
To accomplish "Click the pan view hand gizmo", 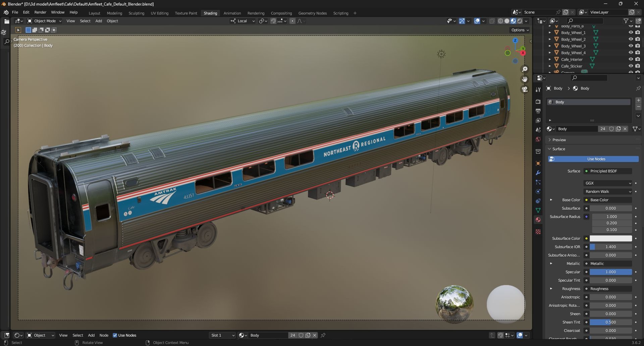I will coord(525,79).
